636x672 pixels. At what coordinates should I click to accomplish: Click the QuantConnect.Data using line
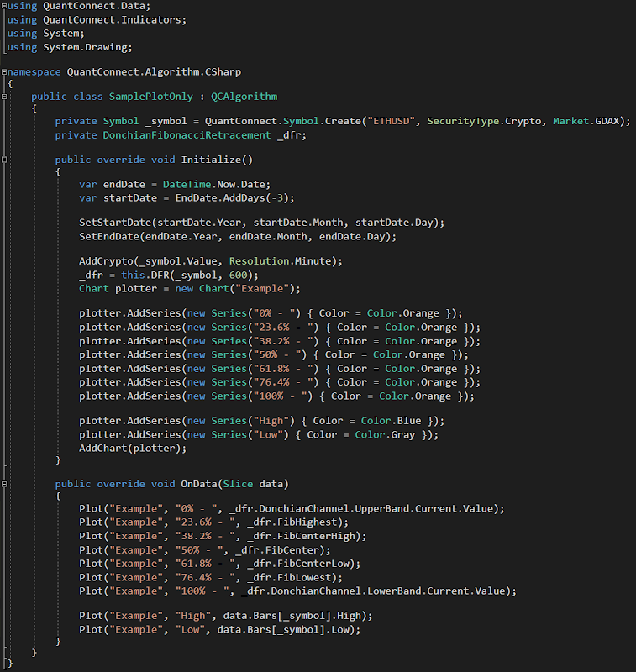point(78,6)
